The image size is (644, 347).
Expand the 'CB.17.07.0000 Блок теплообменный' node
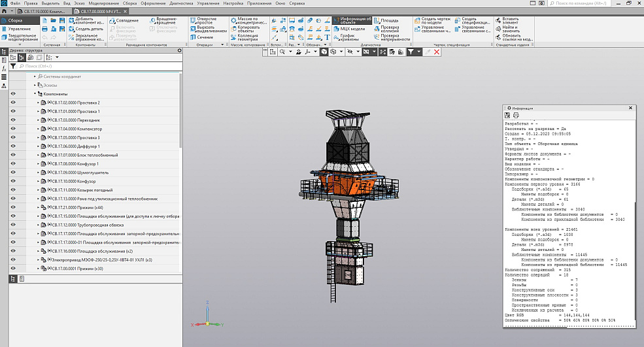click(x=38, y=156)
